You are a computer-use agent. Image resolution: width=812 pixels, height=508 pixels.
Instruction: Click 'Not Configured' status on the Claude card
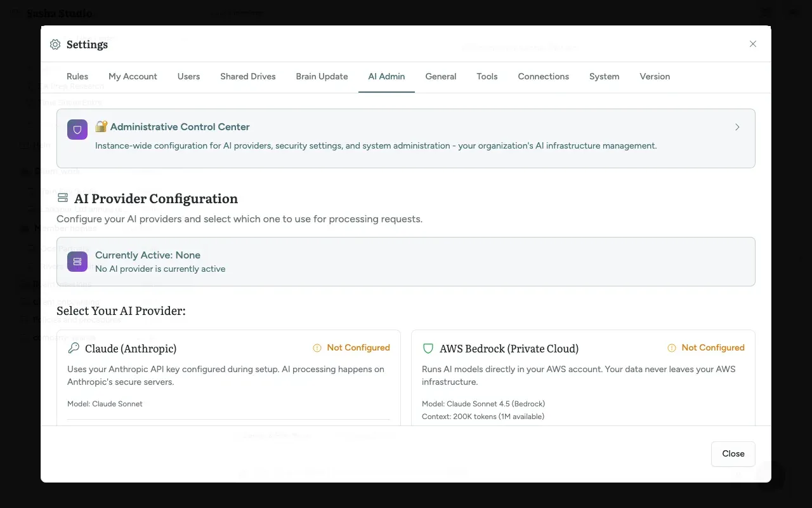pyautogui.click(x=358, y=348)
